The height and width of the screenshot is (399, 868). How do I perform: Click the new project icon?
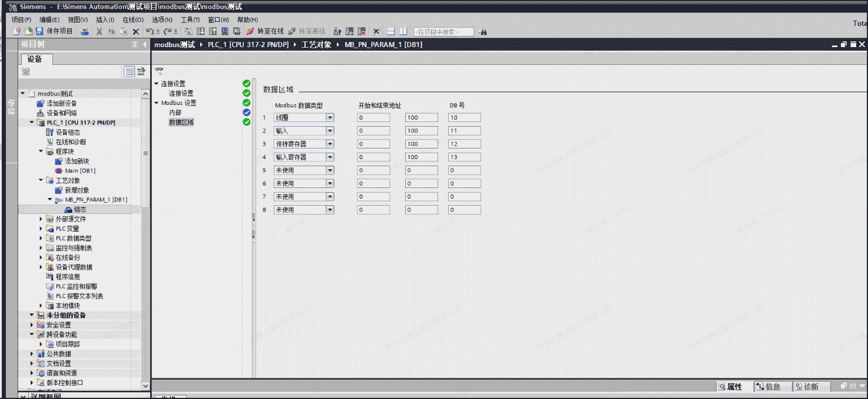point(16,31)
